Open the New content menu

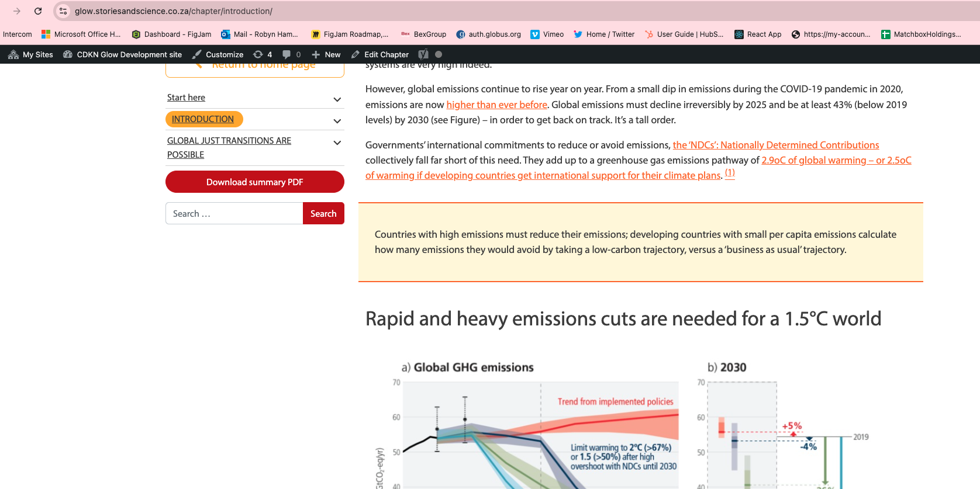click(326, 54)
